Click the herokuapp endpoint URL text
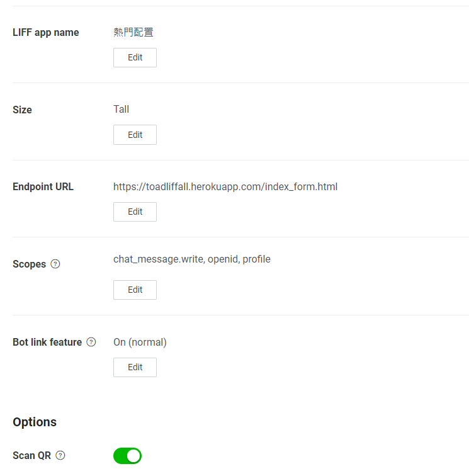The image size is (469, 476). coord(225,186)
